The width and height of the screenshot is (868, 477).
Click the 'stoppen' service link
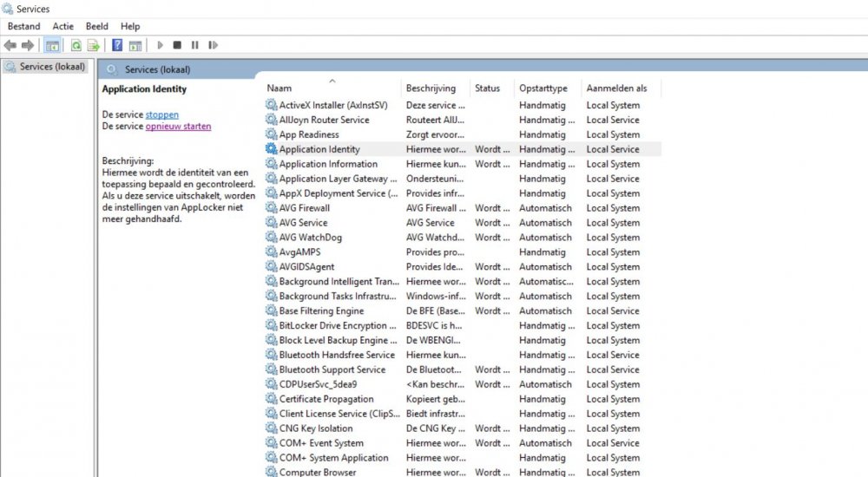pyautogui.click(x=162, y=114)
